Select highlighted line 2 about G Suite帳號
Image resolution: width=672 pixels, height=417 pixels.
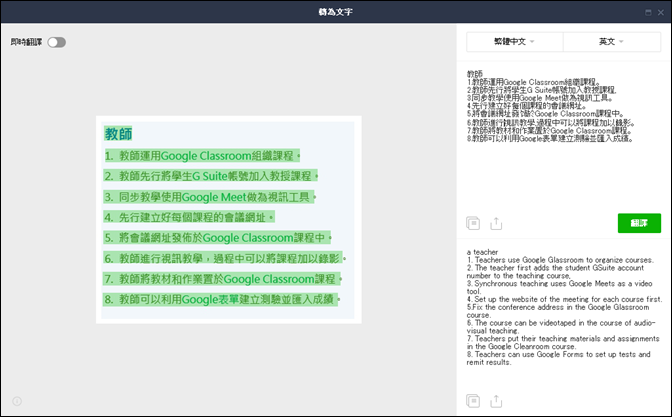[210, 176]
